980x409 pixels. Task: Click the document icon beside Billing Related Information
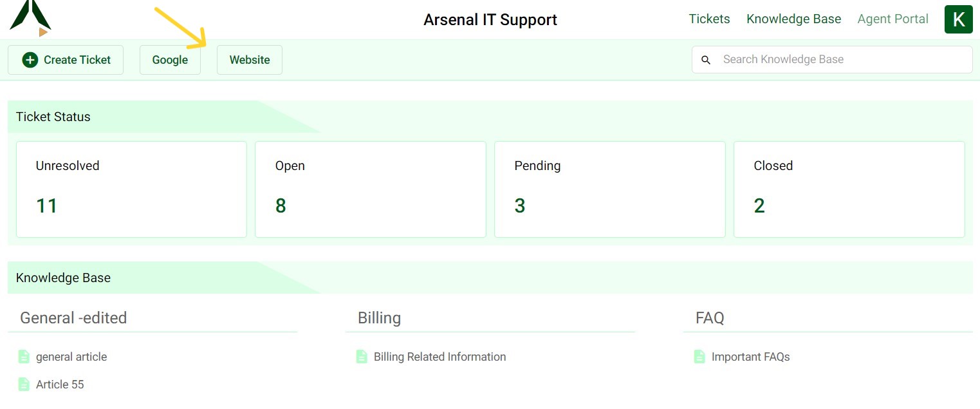pyautogui.click(x=362, y=356)
